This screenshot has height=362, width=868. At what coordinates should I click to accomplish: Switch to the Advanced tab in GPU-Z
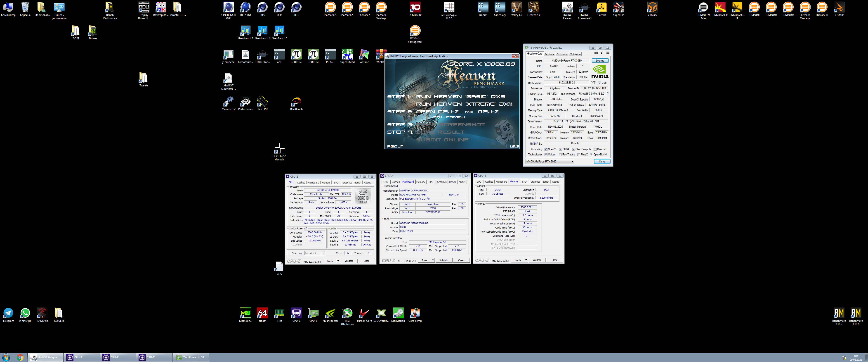tap(562, 54)
